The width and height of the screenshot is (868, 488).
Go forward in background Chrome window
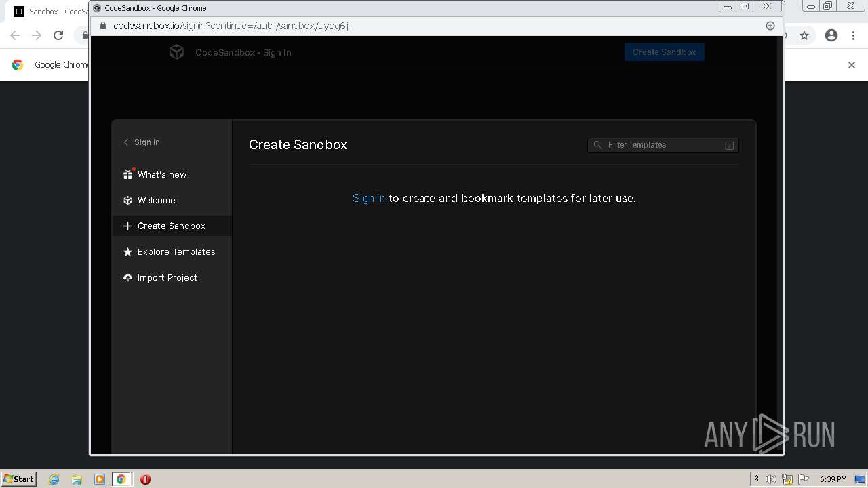[37, 35]
